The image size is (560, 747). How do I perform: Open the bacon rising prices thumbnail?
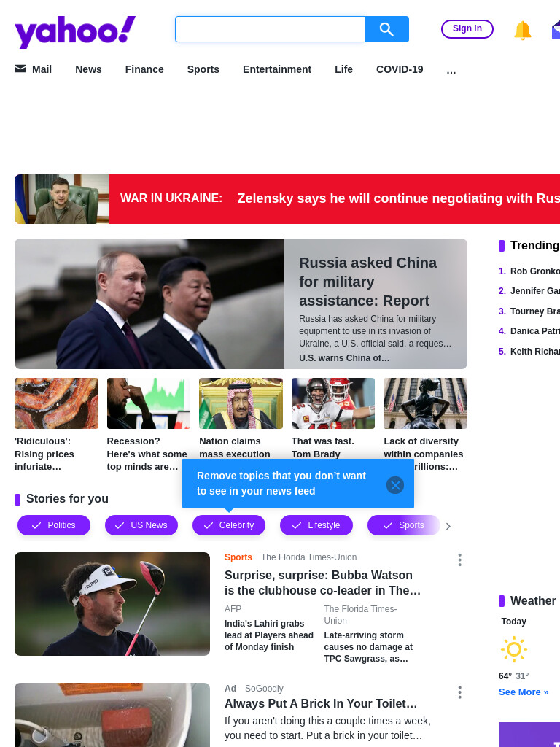(56, 403)
